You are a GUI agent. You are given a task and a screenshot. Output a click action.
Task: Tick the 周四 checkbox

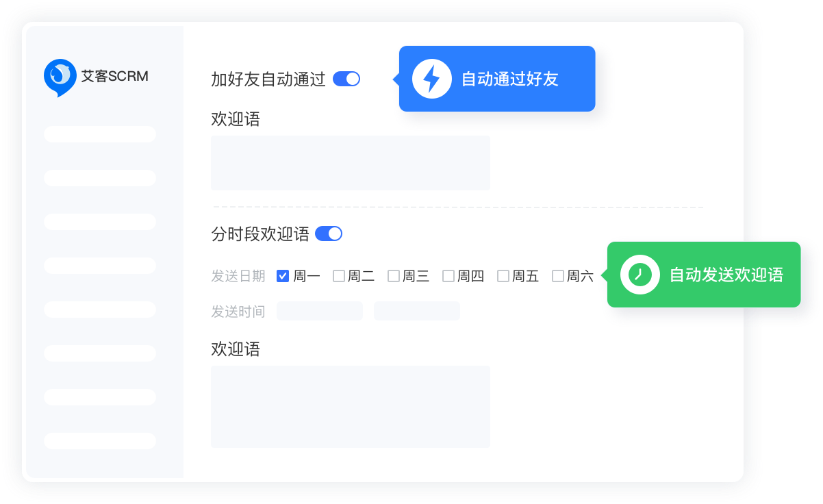point(448,276)
